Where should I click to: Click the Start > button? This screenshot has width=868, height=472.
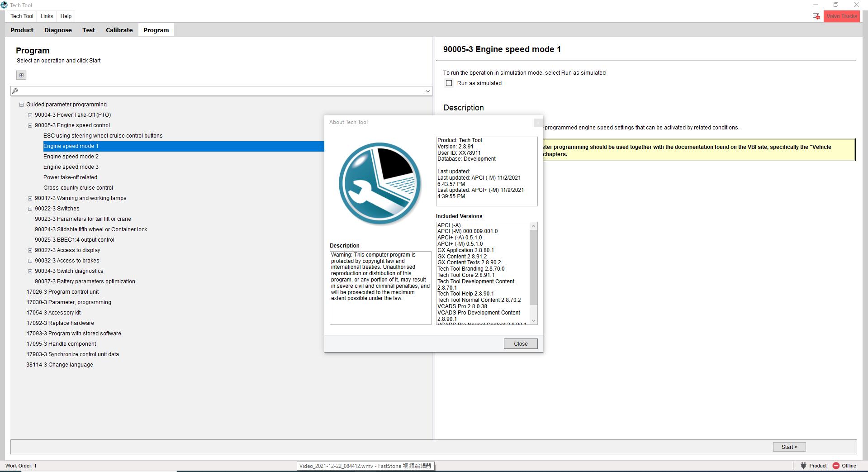point(789,447)
